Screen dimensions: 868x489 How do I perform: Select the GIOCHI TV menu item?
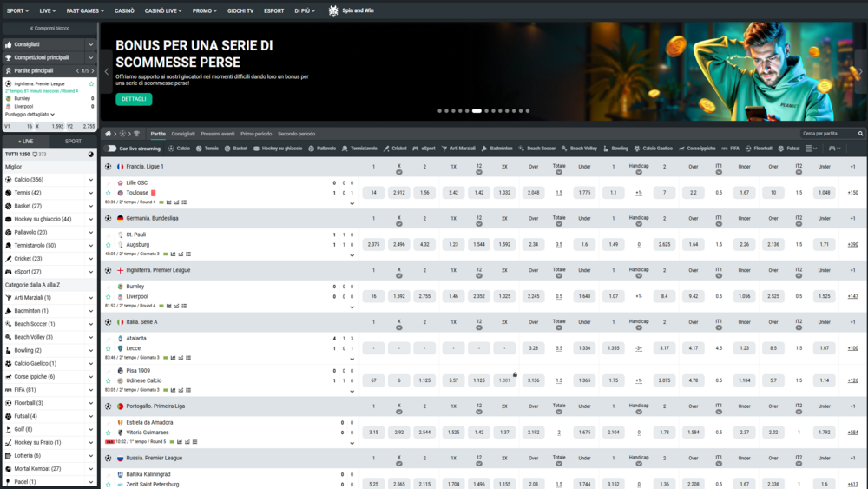[240, 10]
